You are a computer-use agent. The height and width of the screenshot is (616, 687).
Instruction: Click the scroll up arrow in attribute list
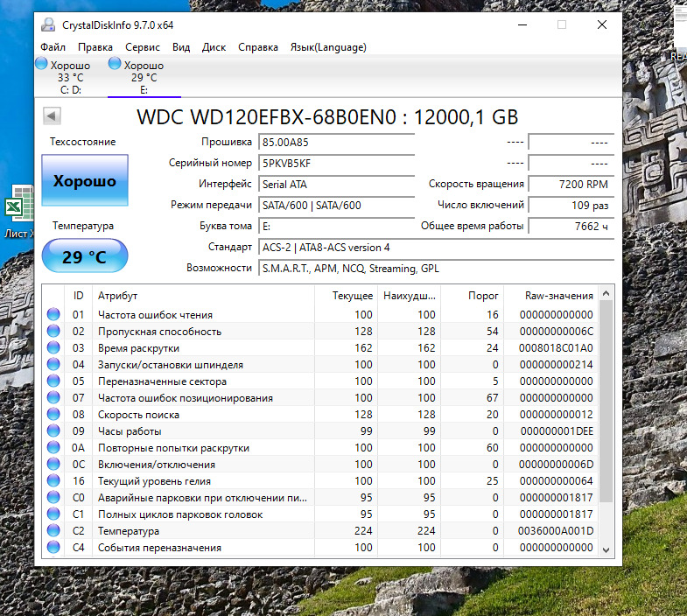(606, 296)
